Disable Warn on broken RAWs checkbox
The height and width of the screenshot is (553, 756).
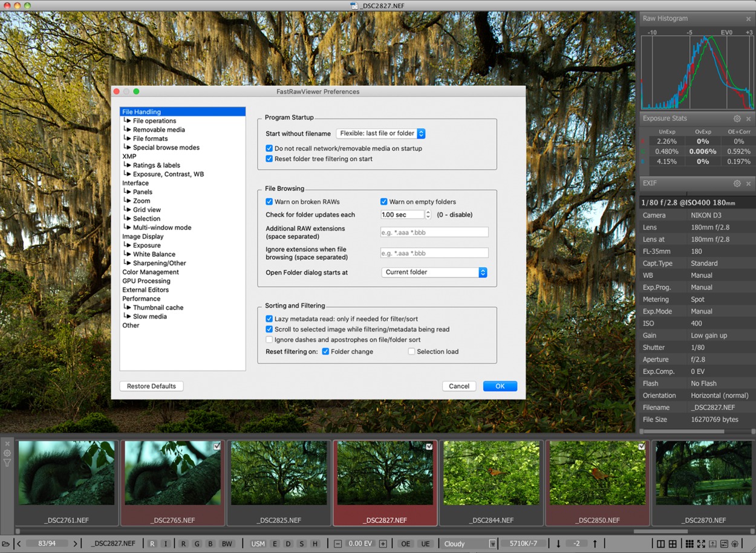(x=269, y=202)
